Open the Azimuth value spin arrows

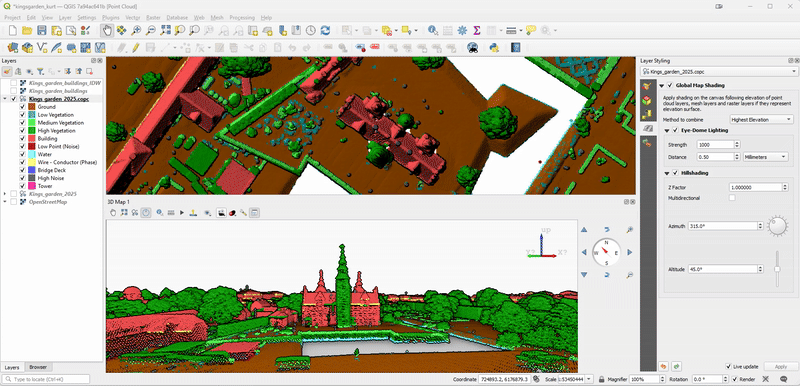coord(760,226)
